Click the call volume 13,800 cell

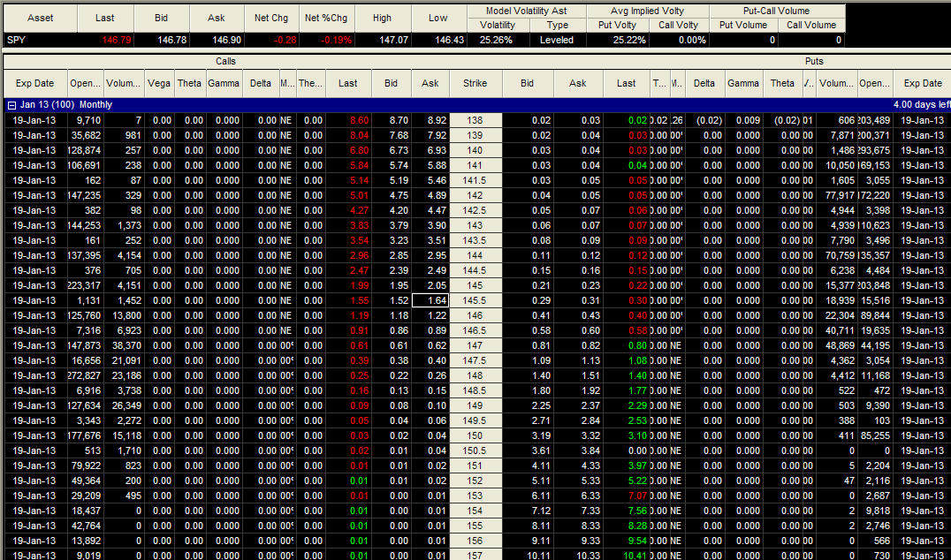[x=125, y=315]
